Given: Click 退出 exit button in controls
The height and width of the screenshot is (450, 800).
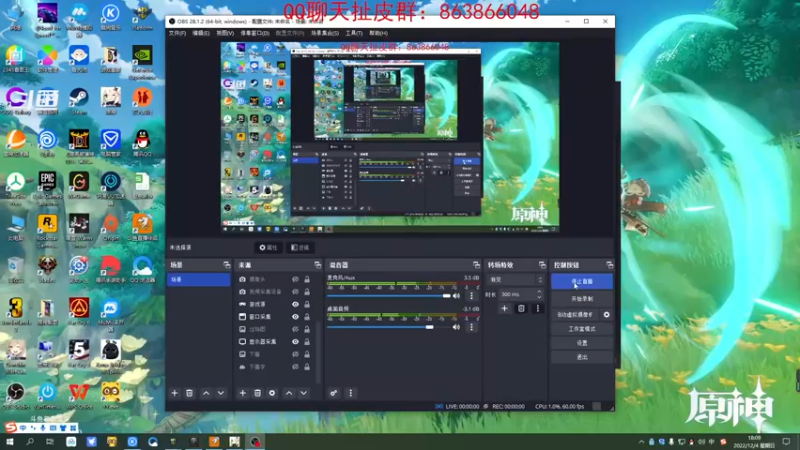Looking at the screenshot, I should click(x=582, y=357).
